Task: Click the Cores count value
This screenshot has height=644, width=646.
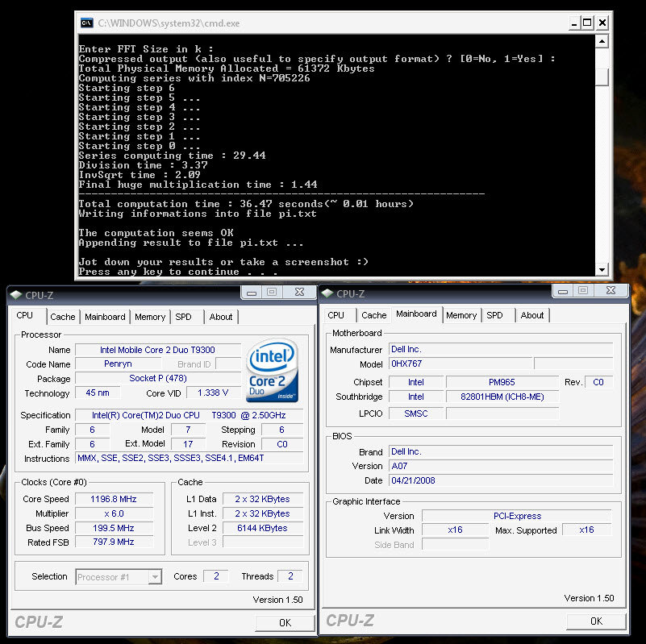Action: [216, 576]
